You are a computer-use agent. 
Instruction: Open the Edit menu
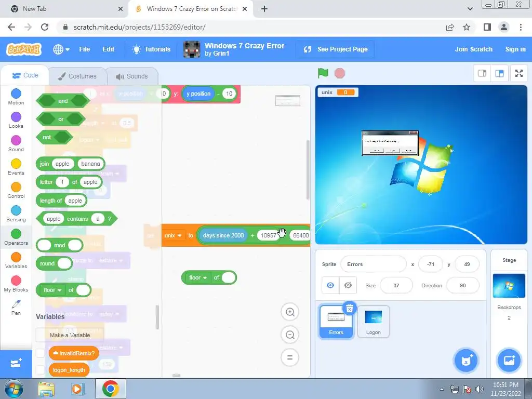click(108, 49)
